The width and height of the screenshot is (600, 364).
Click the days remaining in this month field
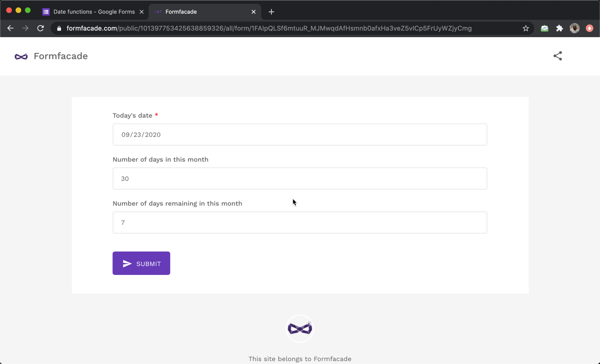click(x=300, y=223)
